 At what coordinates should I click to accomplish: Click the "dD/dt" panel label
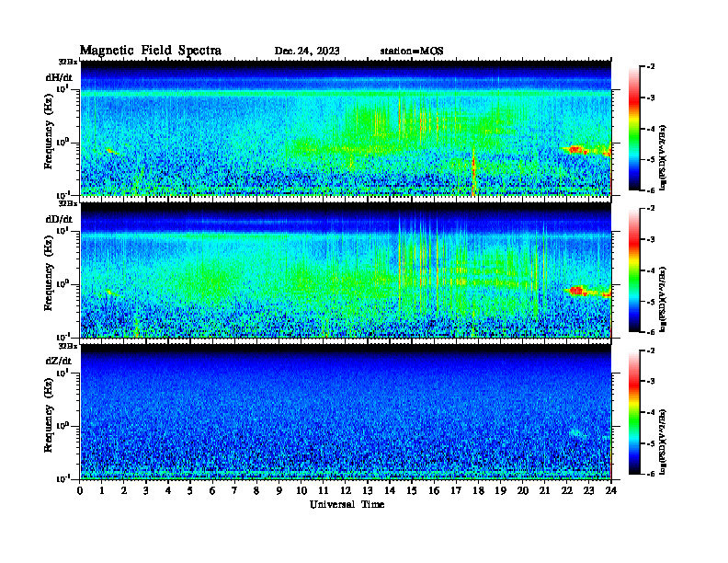59,219
